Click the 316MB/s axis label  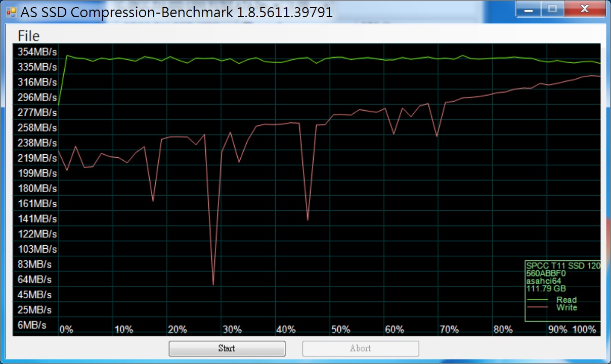click(x=37, y=82)
